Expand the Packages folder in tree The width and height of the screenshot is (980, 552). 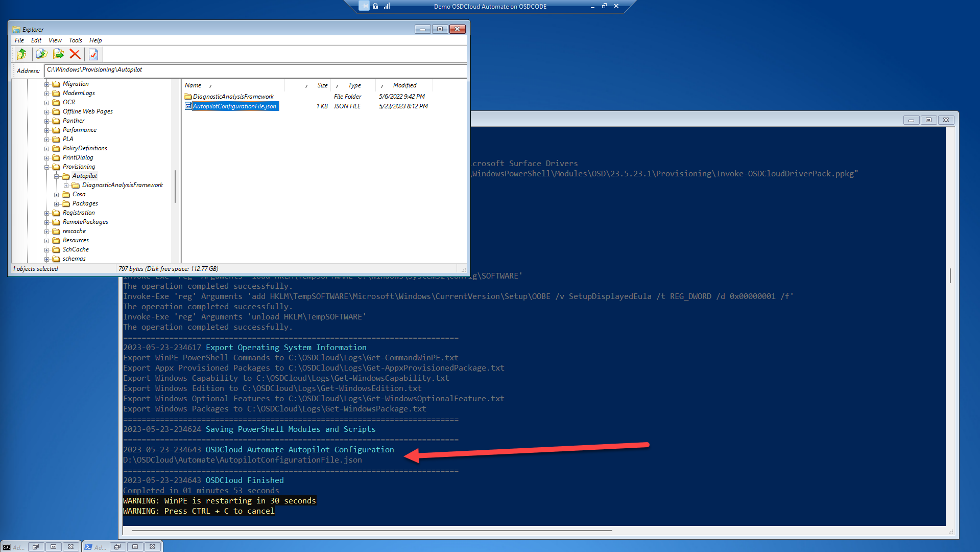57,204
